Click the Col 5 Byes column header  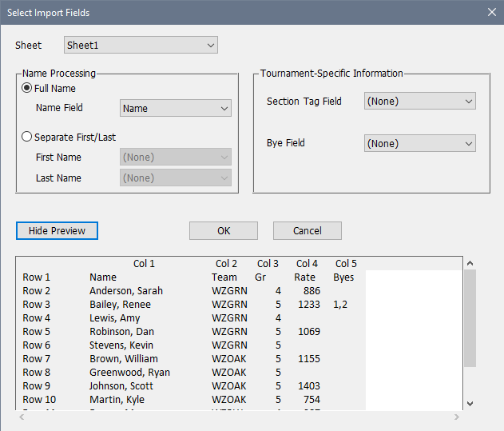click(345, 264)
